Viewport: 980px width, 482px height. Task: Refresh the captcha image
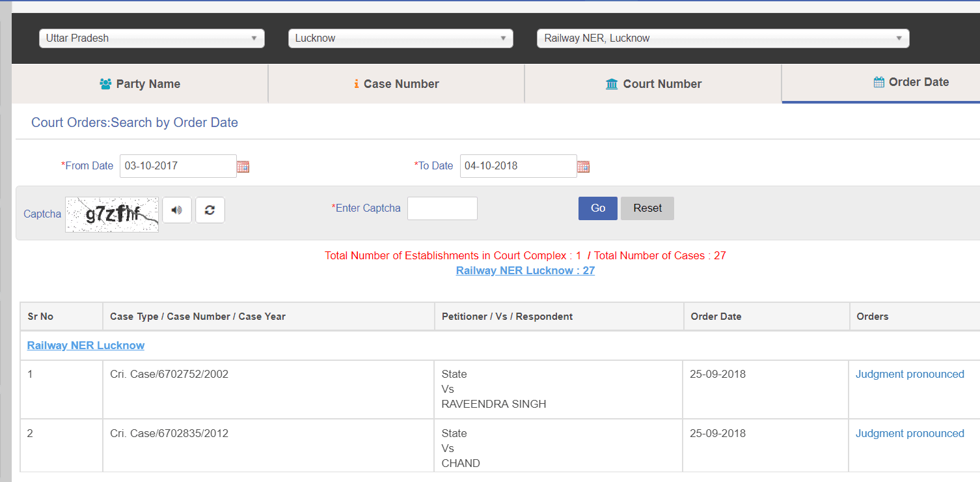[210, 210]
